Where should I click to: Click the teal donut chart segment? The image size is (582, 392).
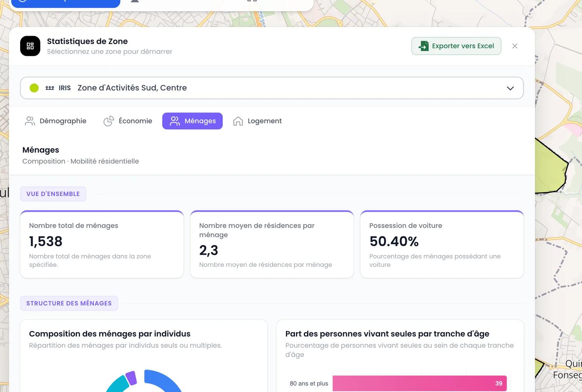click(x=118, y=383)
